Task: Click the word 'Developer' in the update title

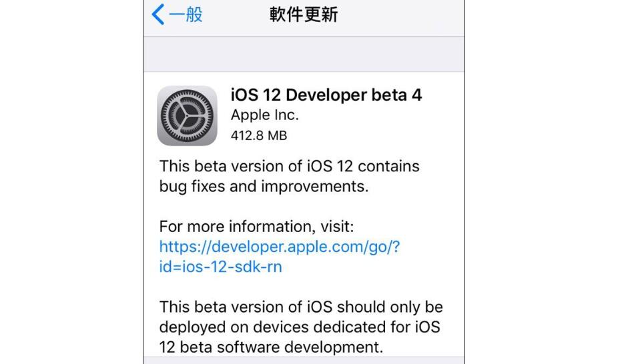Action: 326,96
